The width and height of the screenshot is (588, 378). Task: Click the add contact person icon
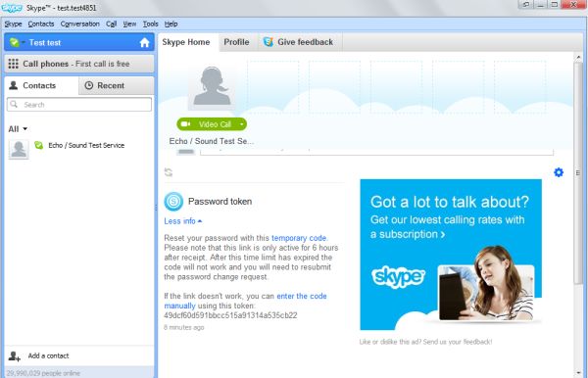pyautogui.click(x=15, y=355)
